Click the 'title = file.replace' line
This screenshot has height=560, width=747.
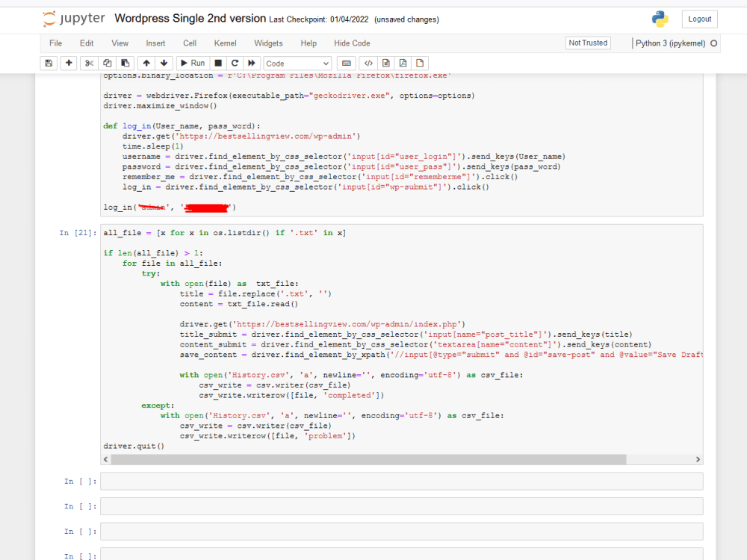pos(255,293)
